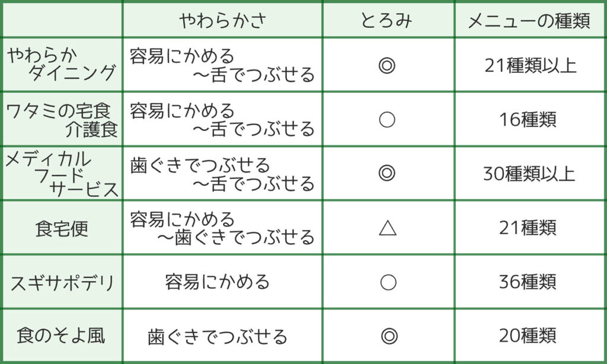Click the メディカルフードサービス row label
Image resolution: width=607 pixels, height=364 pixels.
click(x=62, y=174)
